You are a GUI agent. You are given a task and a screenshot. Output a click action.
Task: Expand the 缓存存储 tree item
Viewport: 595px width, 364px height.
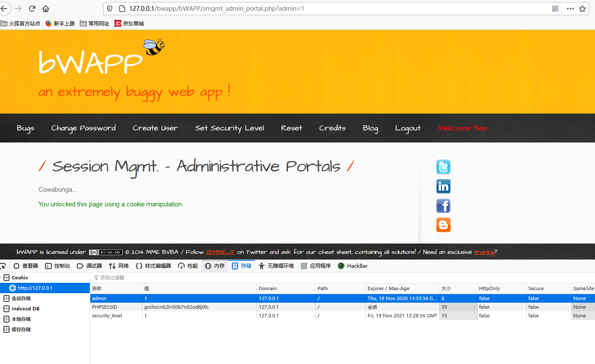[x=1, y=329]
